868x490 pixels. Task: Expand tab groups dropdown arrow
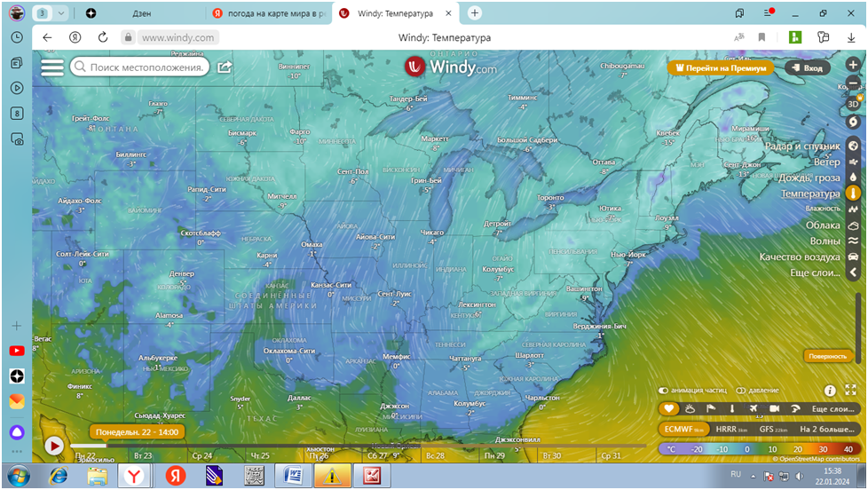61,13
